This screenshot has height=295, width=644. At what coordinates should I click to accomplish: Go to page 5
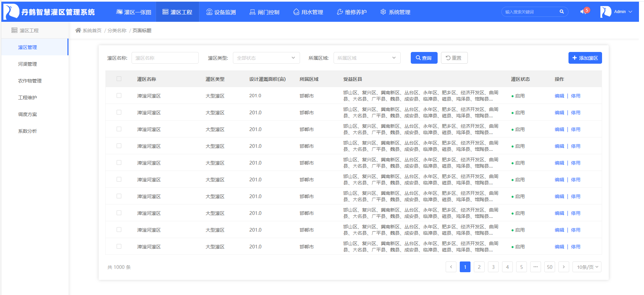522,267
